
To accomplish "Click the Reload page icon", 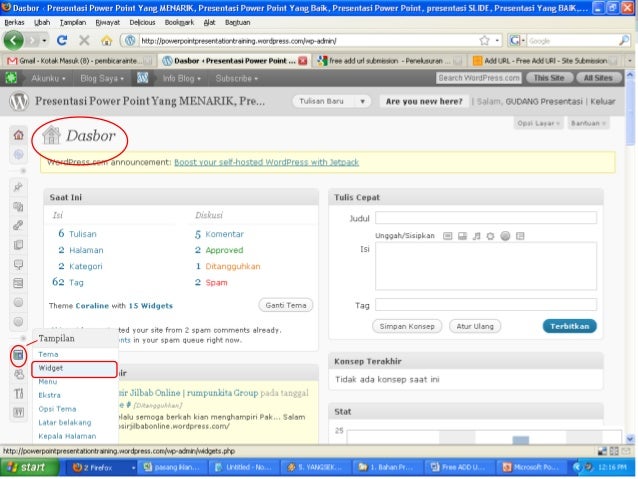I will [62, 40].
